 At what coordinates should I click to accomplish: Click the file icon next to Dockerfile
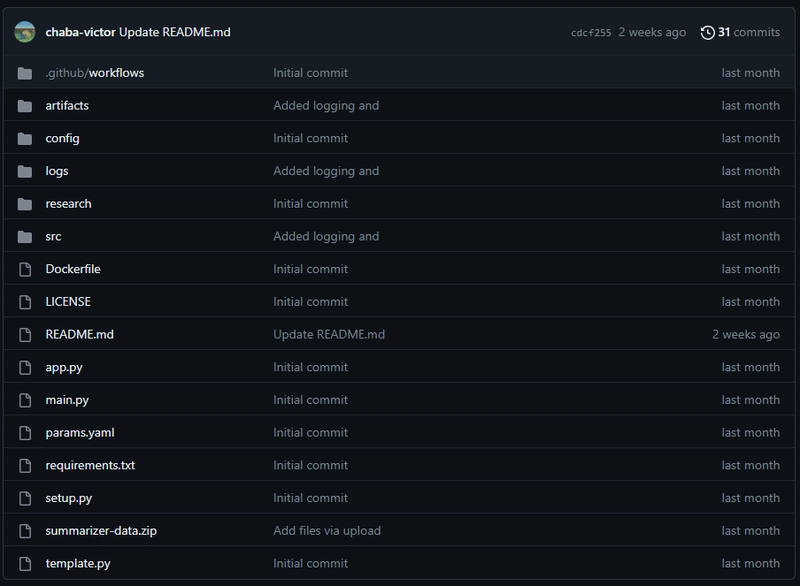[x=25, y=269]
